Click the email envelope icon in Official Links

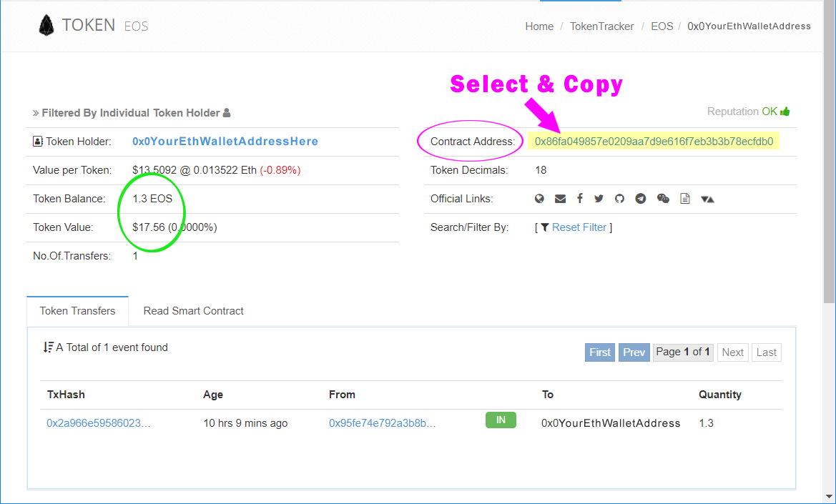pyautogui.click(x=560, y=199)
